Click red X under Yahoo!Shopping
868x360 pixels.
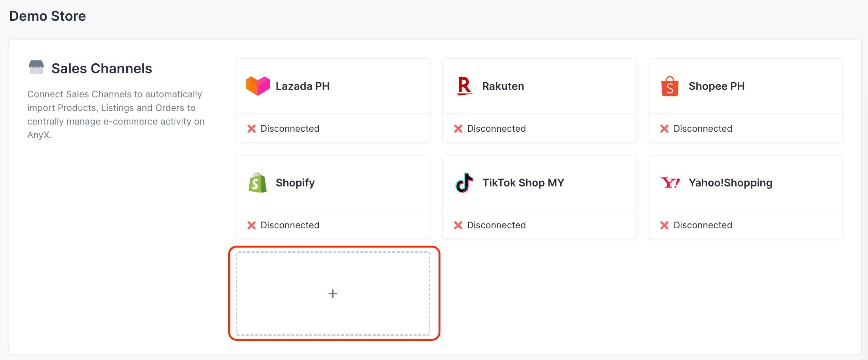[x=664, y=225]
